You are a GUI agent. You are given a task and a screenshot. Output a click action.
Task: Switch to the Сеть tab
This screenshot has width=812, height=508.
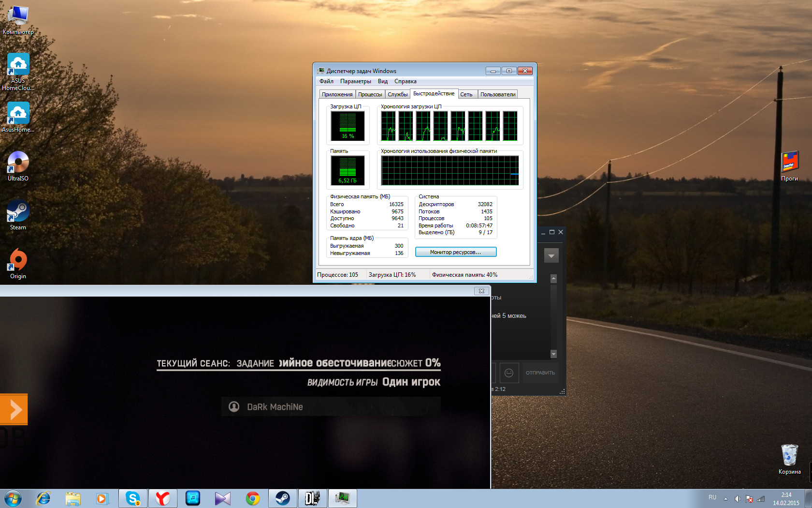point(466,94)
